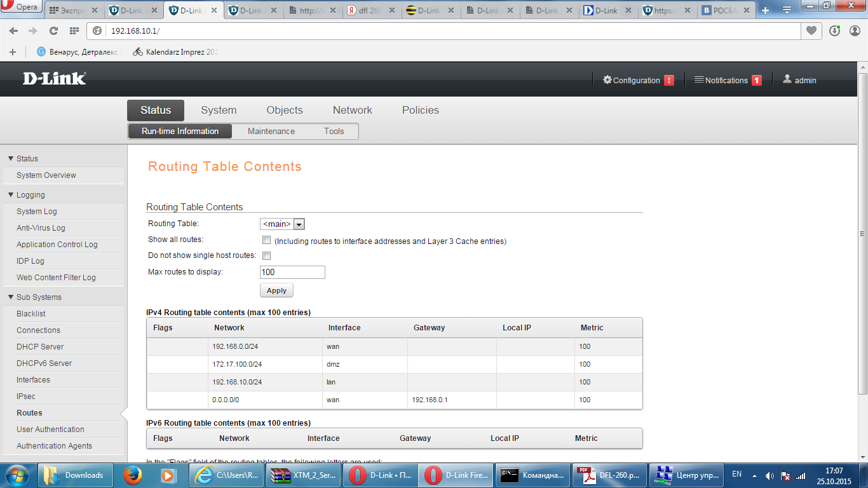Reload the page with the refresh icon
The image size is (868, 488).
[x=53, y=31]
